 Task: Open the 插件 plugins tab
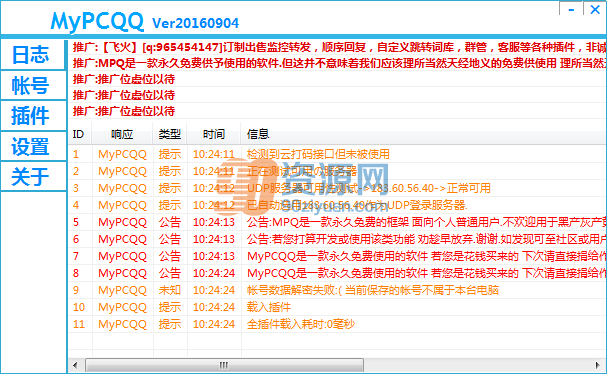[33, 116]
